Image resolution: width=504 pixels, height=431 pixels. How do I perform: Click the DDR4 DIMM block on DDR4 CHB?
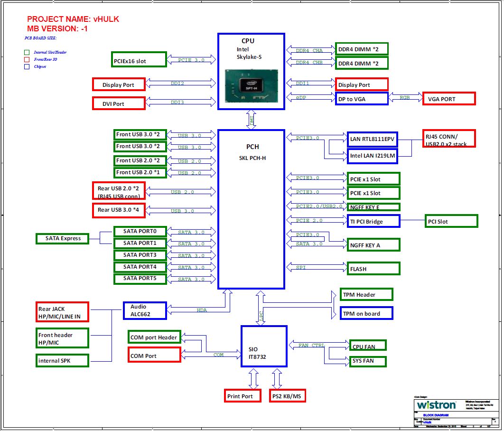pyautogui.click(x=362, y=63)
